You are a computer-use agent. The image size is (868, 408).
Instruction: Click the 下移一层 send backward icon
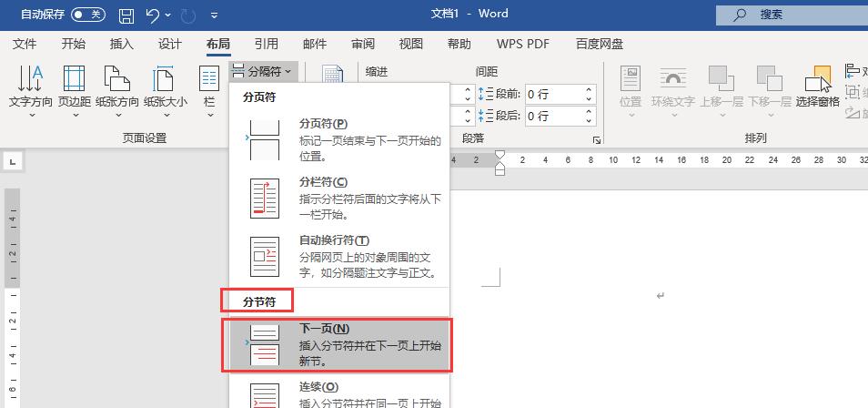[770, 78]
